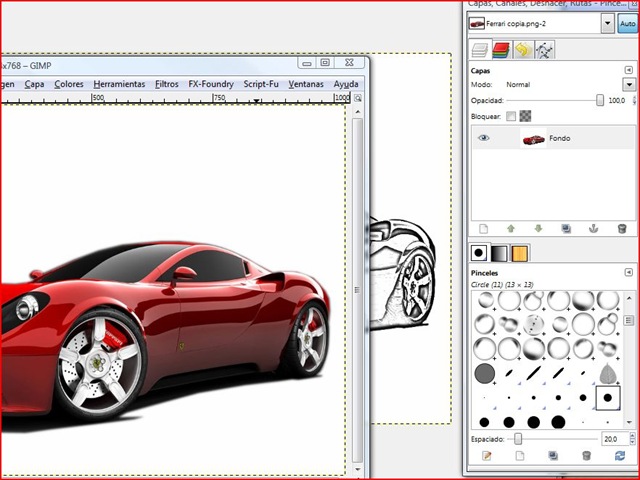The image size is (640, 480).
Task: Duplicate the Fondo layer
Action: tap(566, 229)
